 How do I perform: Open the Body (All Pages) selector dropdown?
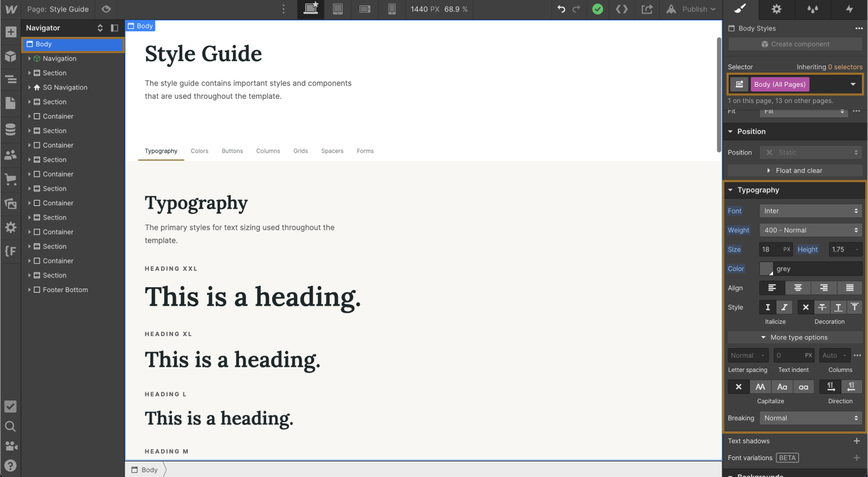pos(853,85)
